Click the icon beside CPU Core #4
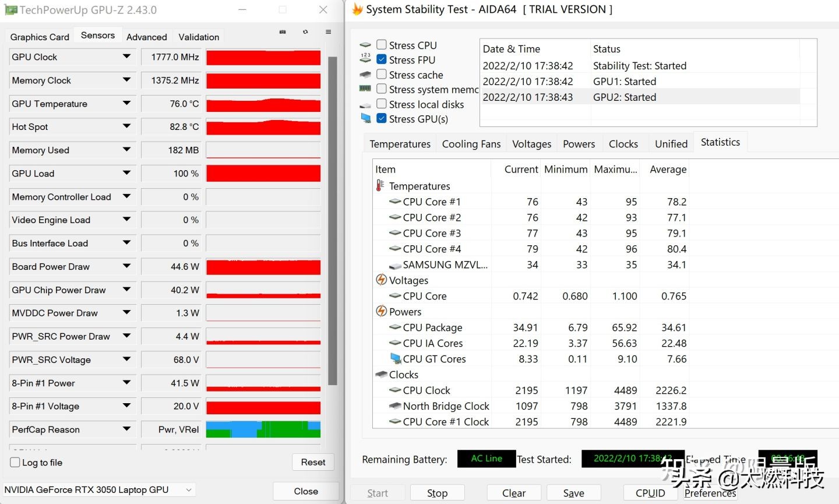 395,249
